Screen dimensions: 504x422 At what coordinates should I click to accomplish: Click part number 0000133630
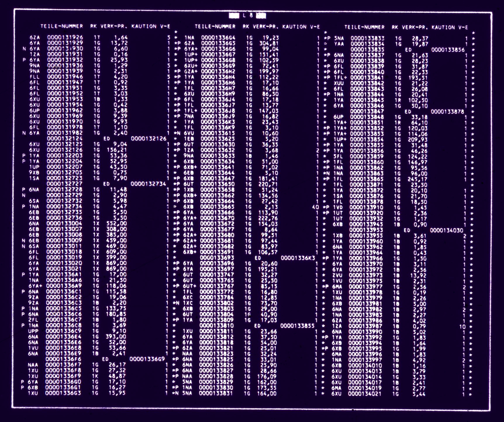pyautogui.click(x=218, y=144)
